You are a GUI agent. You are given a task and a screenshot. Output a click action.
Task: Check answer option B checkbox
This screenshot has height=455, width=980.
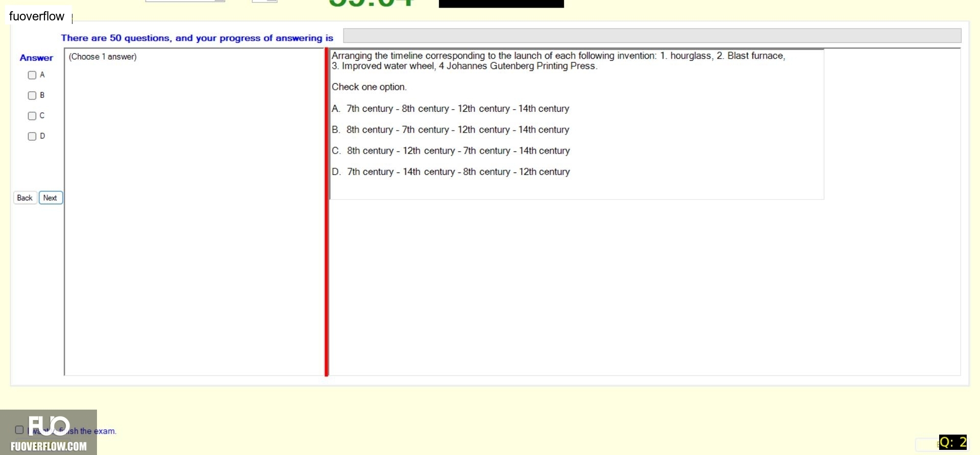(32, 95)
